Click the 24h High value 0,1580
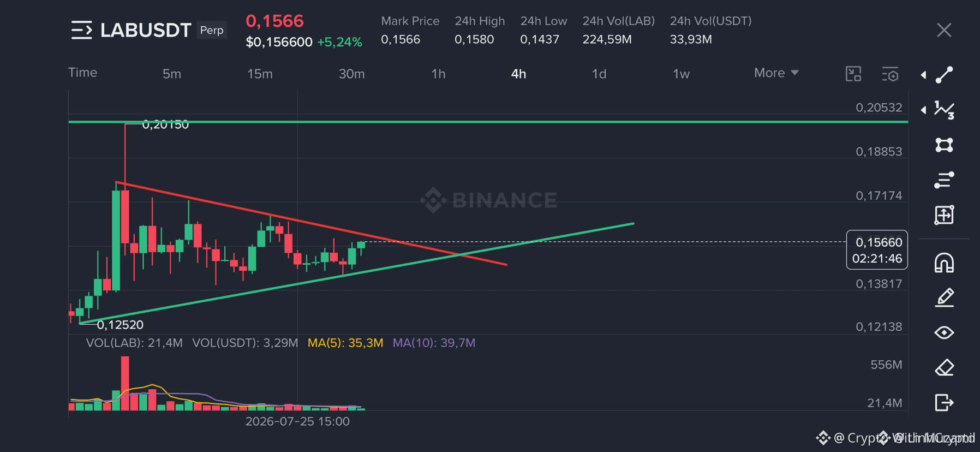The image size is (980, 452). click(x=474, y=39)
